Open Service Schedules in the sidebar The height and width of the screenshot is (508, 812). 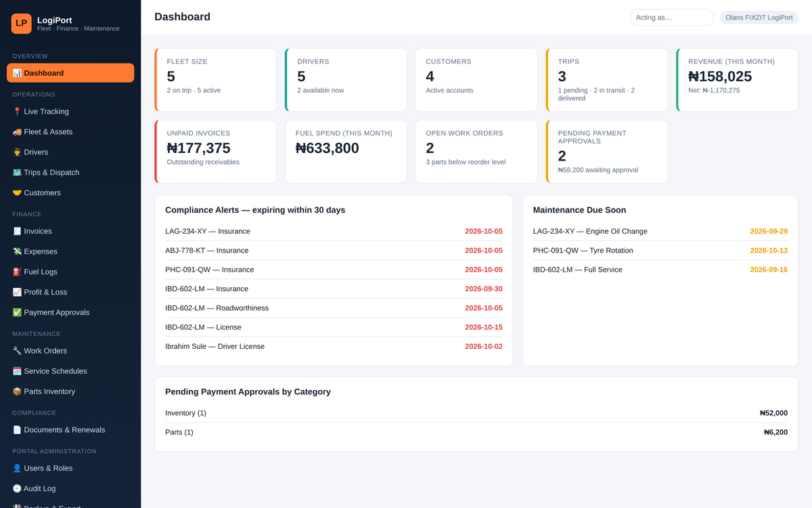click(x=70, y=371)
